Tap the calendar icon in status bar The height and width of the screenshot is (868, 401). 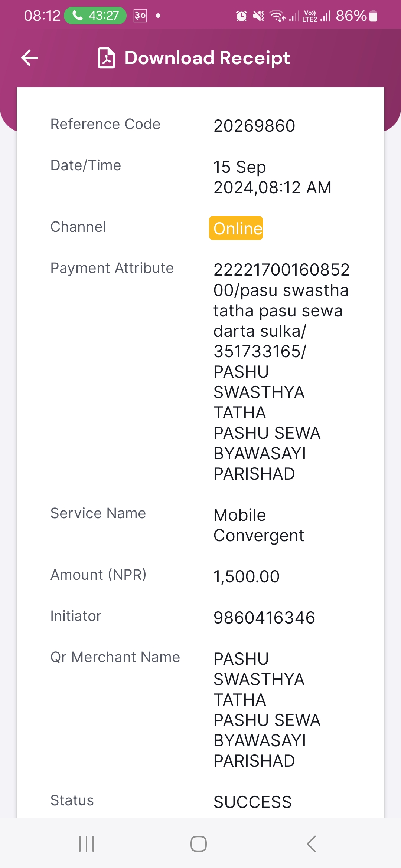(140, 16)
